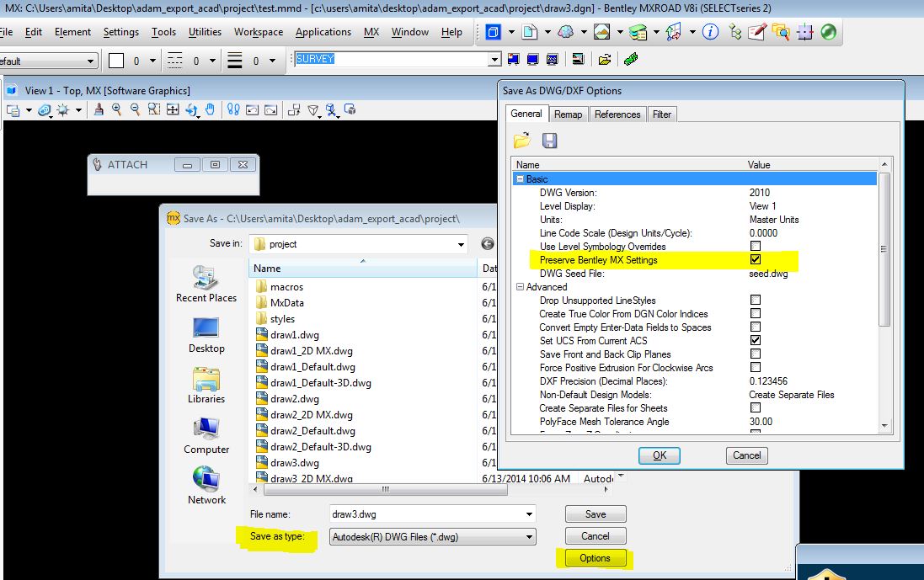Click the point cloud icon in main toolbar
The width and height of the screenshot is (924, 580).
coord(566,32)
